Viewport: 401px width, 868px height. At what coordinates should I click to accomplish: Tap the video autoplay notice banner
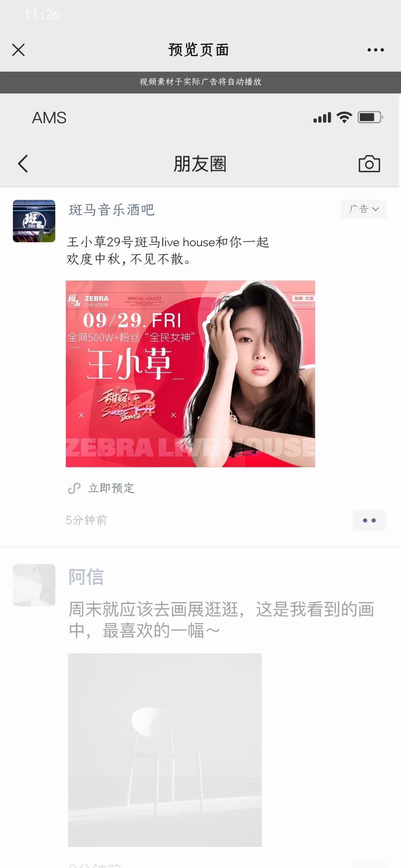200,82
